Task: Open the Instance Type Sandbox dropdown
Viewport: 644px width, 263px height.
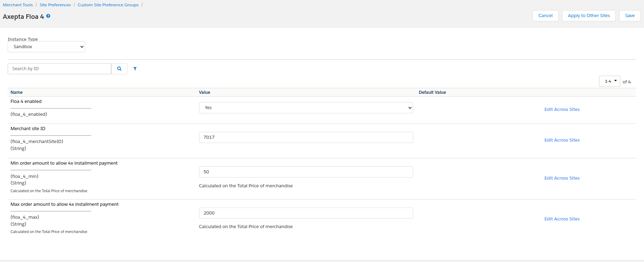Action: pyautogui.click(x=46, y=47)
